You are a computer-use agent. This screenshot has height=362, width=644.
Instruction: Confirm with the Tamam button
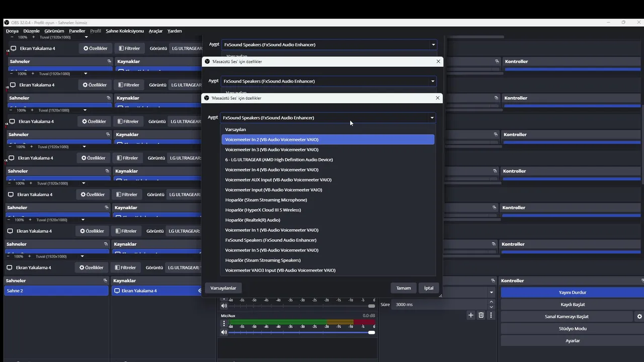(x=404, y=288)
